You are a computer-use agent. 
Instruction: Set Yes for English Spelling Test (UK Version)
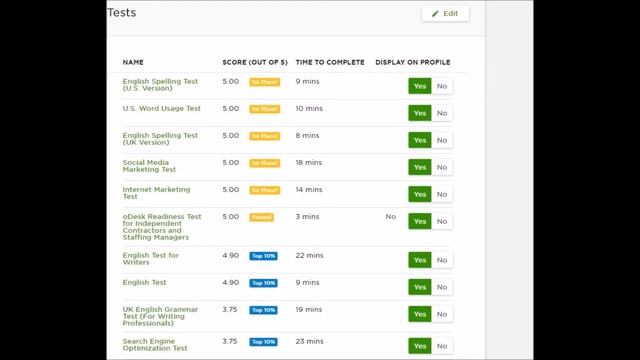[x=420, y=140]
